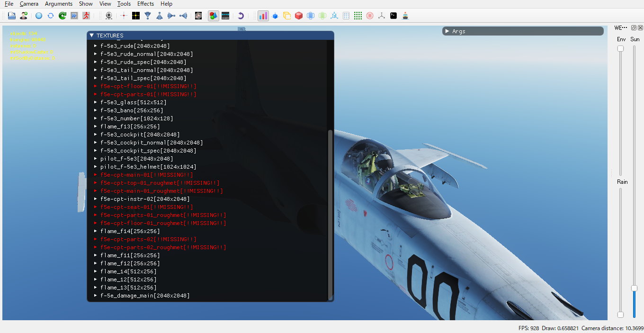This screenshot has width=644, height=333.
Task: Open the Camera menu
Action: coord(29,4)
